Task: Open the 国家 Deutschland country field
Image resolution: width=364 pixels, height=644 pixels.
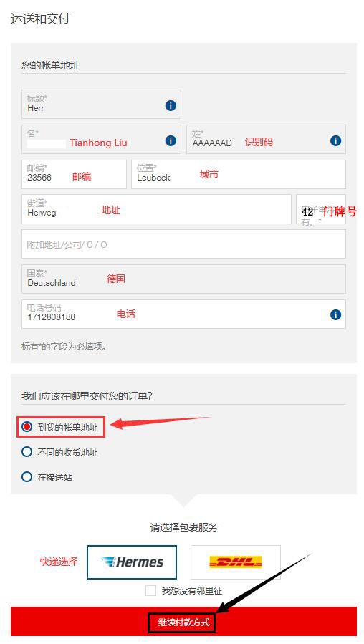Action: (183, 279)
